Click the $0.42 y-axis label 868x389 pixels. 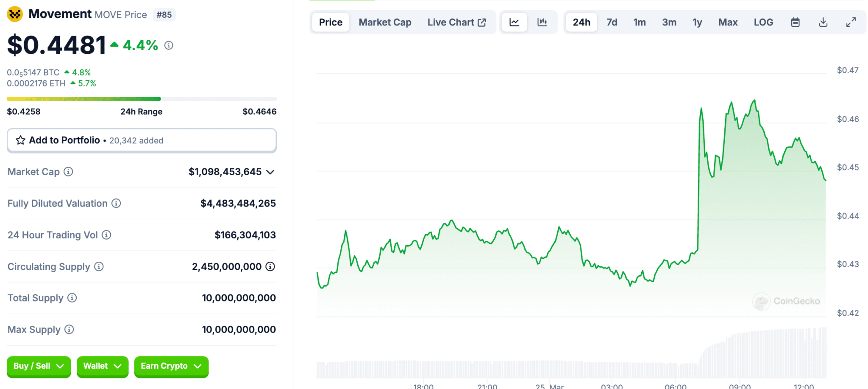[848, 313]
